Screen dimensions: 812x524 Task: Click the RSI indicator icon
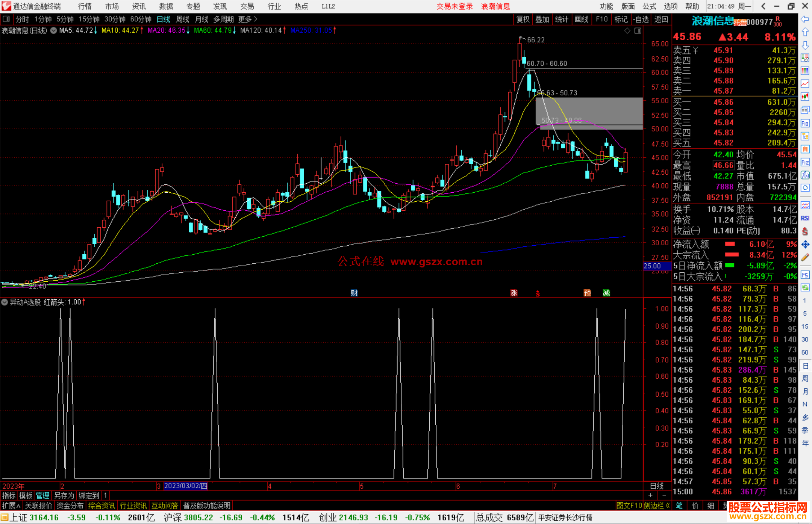click(x=805, y=218)
